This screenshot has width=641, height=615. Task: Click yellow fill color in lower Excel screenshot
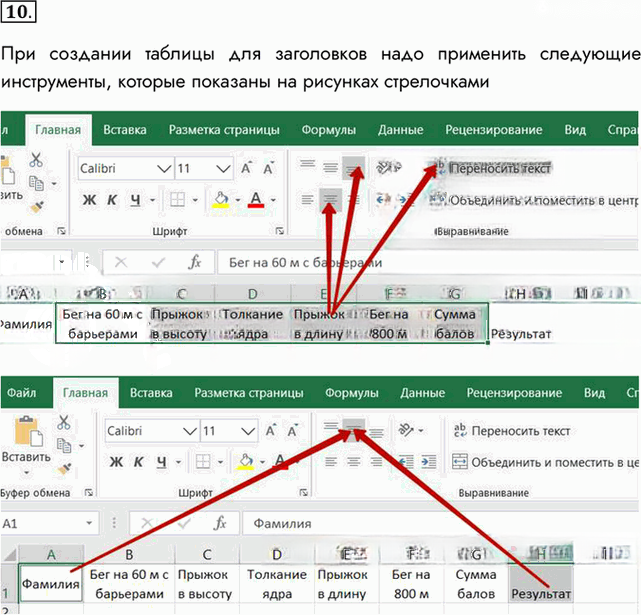[246, 462]
